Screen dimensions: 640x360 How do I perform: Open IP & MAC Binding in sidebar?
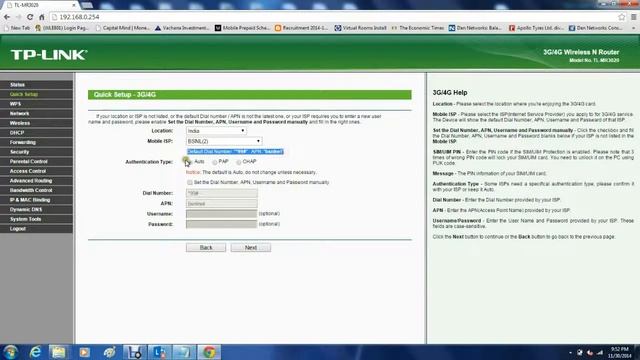36,200
